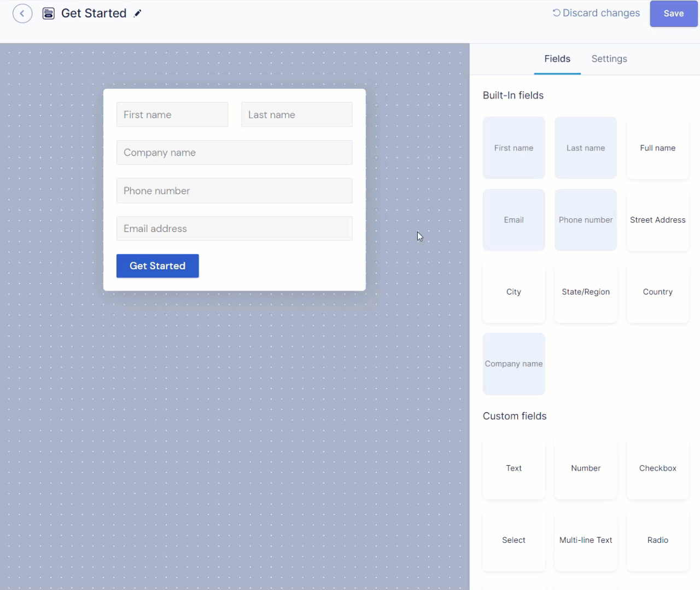
Task: Select the Company name built-in field tile
Action: (514, 363)
